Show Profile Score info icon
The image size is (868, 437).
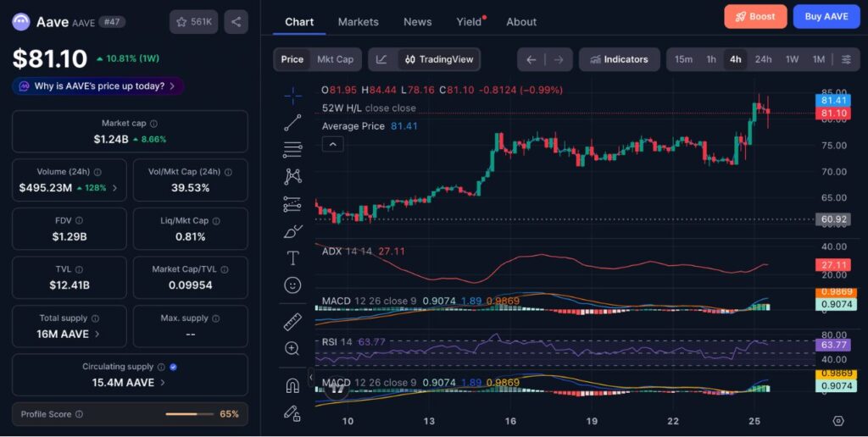[x=79, y=414]
